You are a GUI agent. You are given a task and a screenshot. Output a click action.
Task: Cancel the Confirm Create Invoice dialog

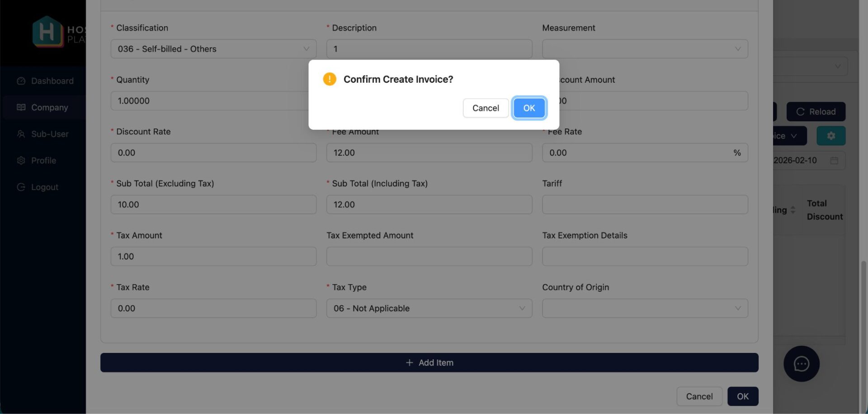(x=486, y=108)
